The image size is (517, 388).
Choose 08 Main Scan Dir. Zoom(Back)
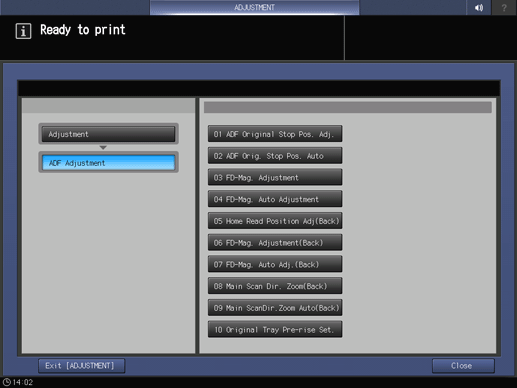(275, 286)
